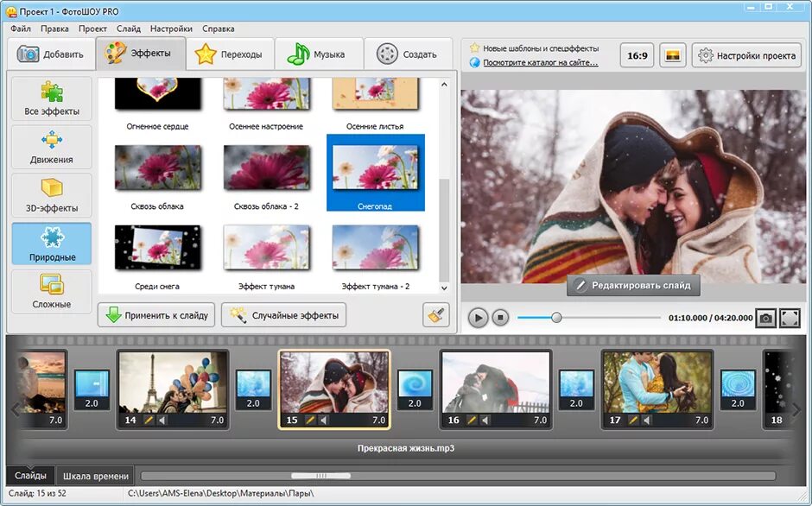This screenshot has width=812, height=506.
Task: Choose the Эффект тумана - 2 effect
Action: pyautogui.click(x=375, y=248)
